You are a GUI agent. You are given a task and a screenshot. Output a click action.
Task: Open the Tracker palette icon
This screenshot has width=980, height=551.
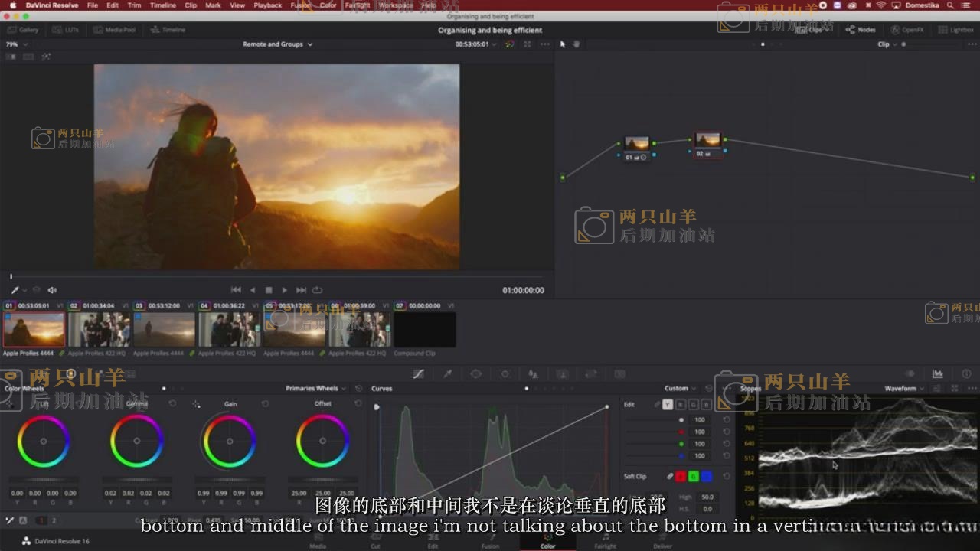[x=505, y=374]
